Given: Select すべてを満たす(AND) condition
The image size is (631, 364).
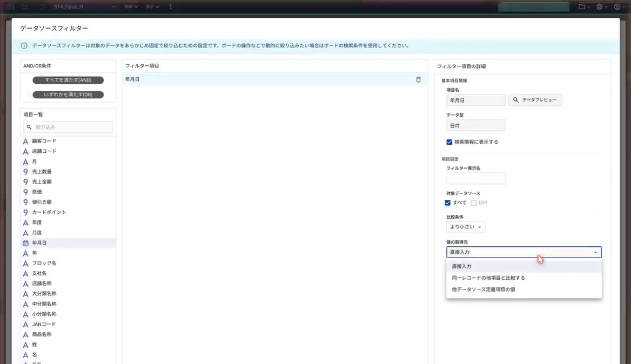Looking at the screenshot, I should pos(68,80).
